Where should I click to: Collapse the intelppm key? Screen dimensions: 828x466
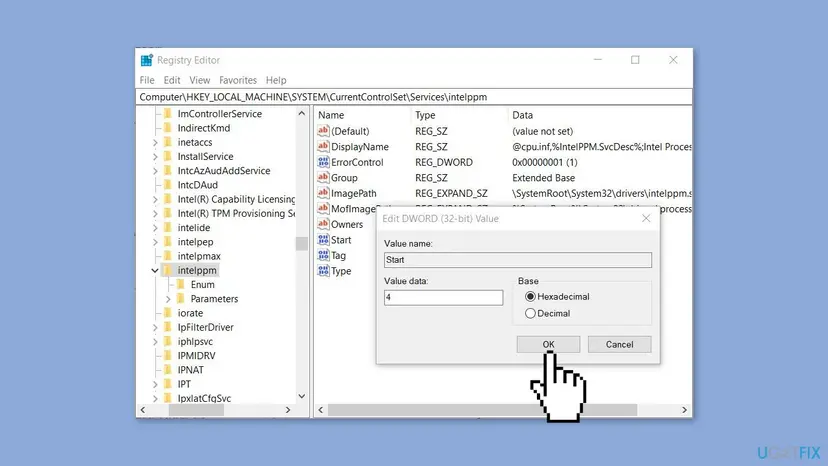(x=155, y=271)
